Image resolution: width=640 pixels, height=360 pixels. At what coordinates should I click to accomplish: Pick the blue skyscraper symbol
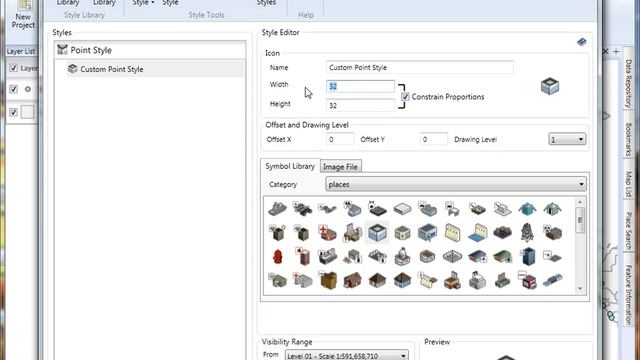(528, 257)
